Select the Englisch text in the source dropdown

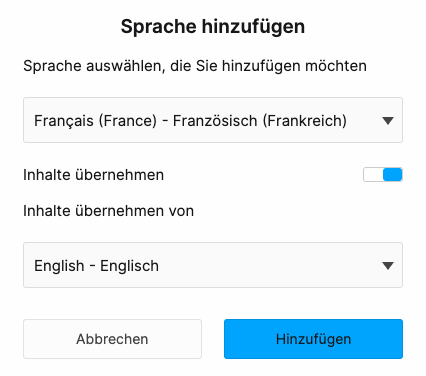pos(129,266)
